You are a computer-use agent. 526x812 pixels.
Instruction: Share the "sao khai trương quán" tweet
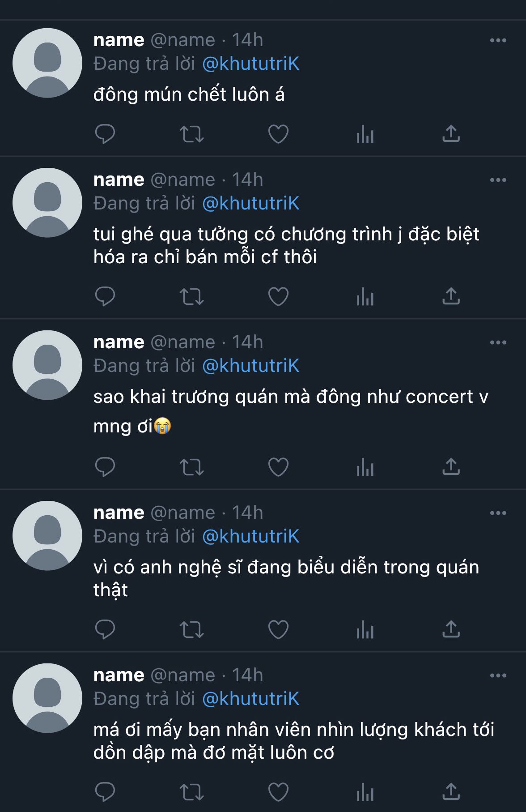[451, 467]
